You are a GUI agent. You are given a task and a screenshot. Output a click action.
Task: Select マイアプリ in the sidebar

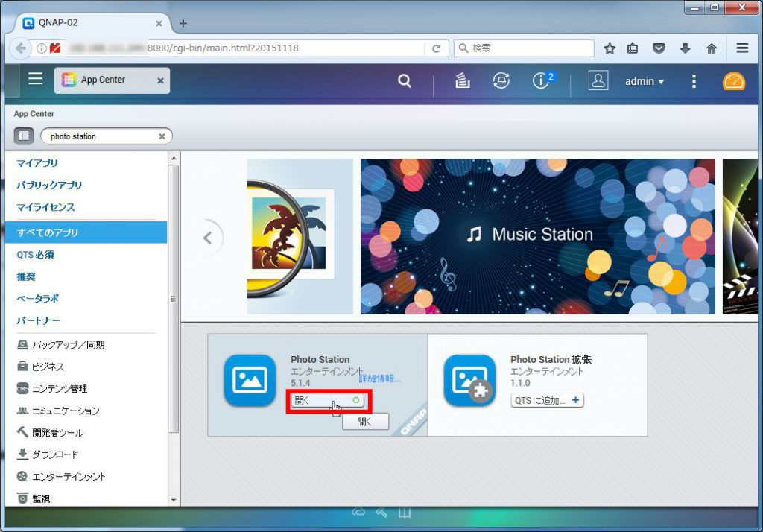pos(37,163)
